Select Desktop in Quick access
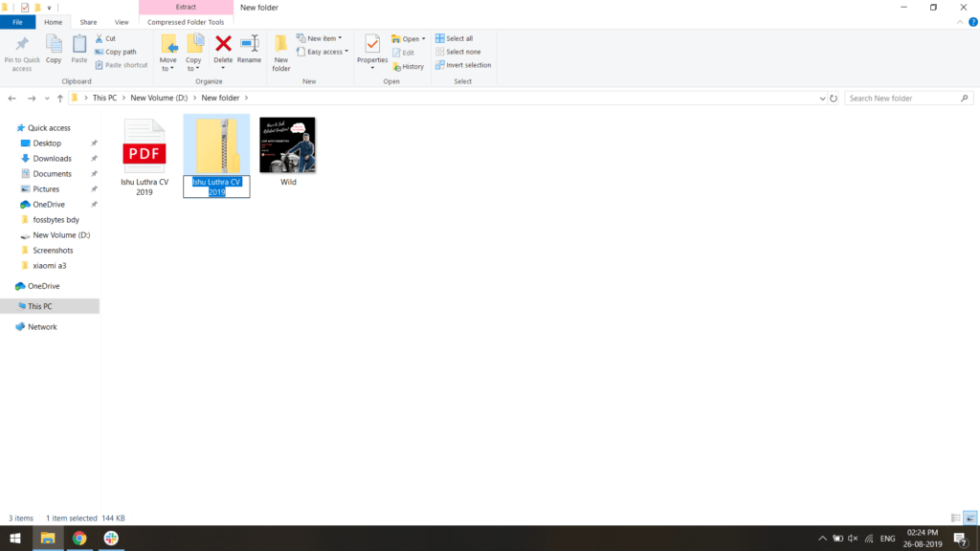 (47, 143)
